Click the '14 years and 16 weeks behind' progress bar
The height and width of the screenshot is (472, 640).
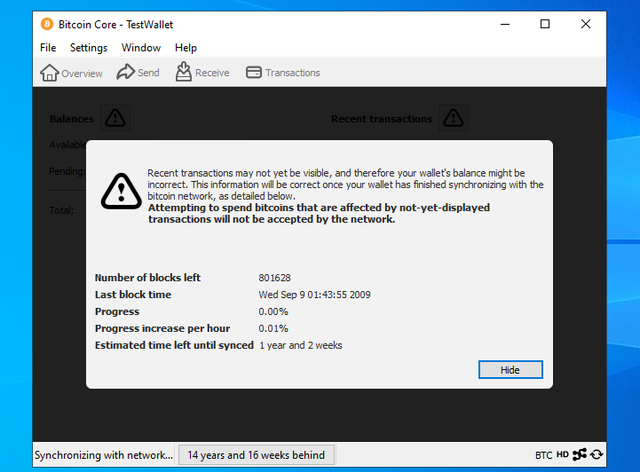point(256,455)
